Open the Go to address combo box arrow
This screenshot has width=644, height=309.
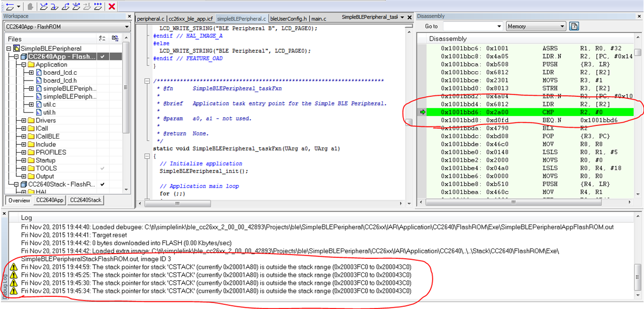point(499,26)
